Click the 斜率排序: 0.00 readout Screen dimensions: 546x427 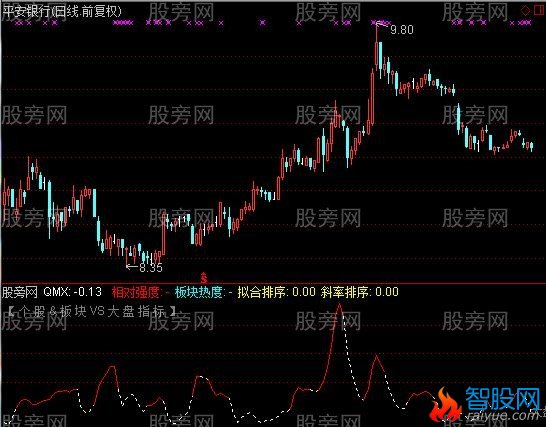(x=359, y=292)
